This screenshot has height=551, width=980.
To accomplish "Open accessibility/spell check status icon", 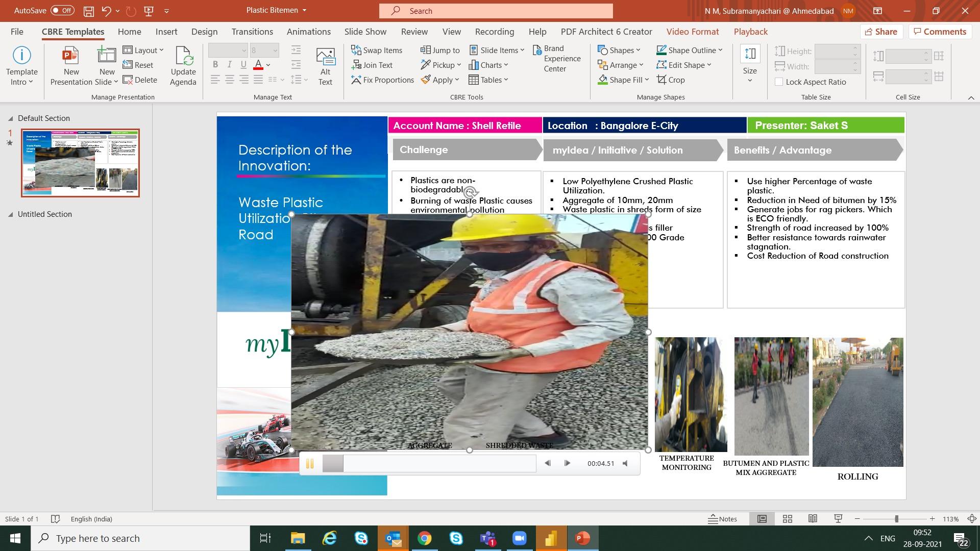I will (55, 519).
